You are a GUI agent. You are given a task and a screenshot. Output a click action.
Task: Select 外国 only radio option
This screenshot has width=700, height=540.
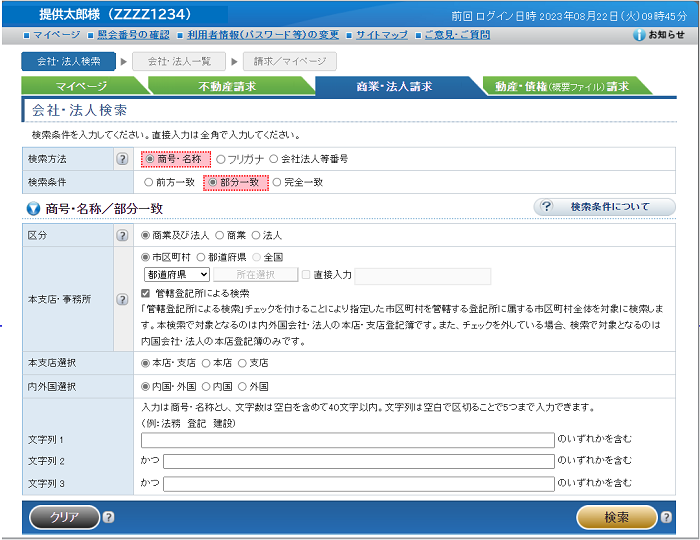pyautogui.click(x=242, y=386)
